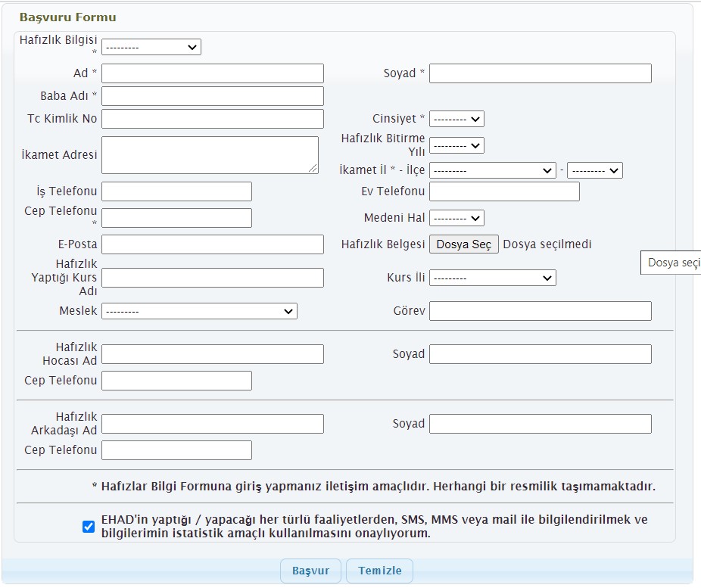
Task: Select the Tc Kimlik No field
Action: 213,119
